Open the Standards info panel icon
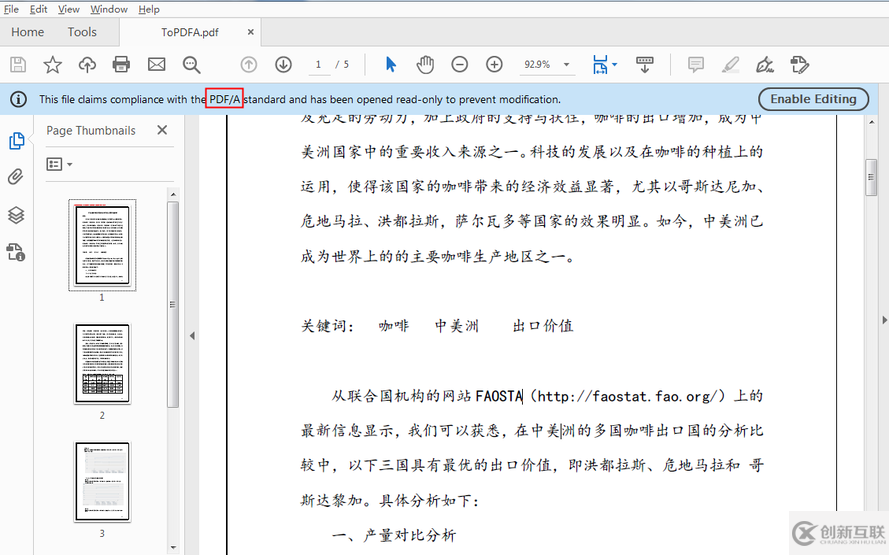 (x=16, y=252)
